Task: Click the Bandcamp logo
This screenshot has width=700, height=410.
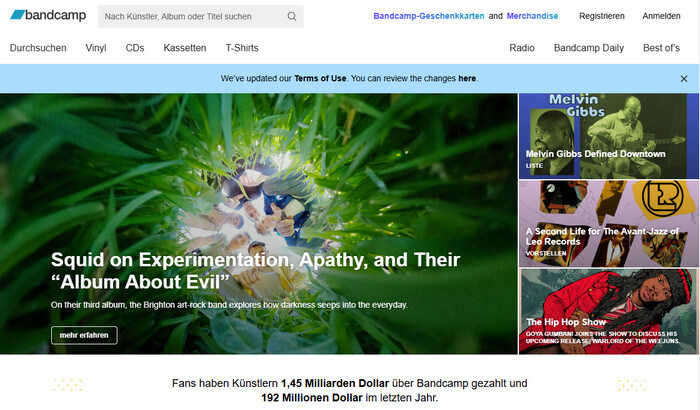Action: (x=48, y=15)
